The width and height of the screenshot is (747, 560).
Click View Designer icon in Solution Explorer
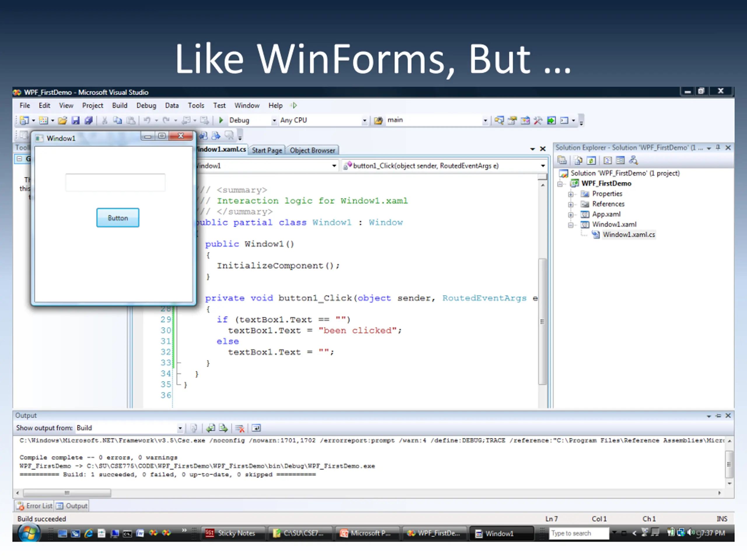(620, 160)
